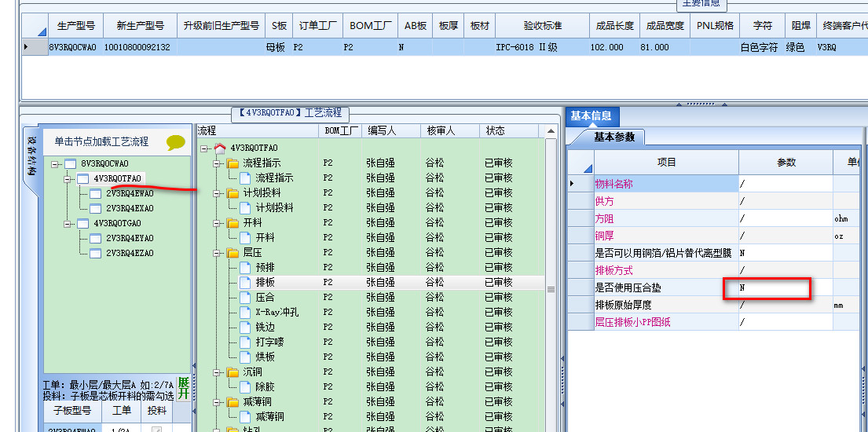Click the node icon of 2V3RQ4EZA0
Viewport: 868px width, 432px height.
[x=95, y=253]
